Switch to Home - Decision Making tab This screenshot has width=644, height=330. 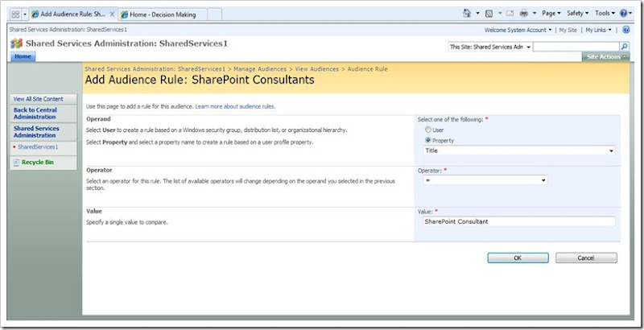(163, 14)
